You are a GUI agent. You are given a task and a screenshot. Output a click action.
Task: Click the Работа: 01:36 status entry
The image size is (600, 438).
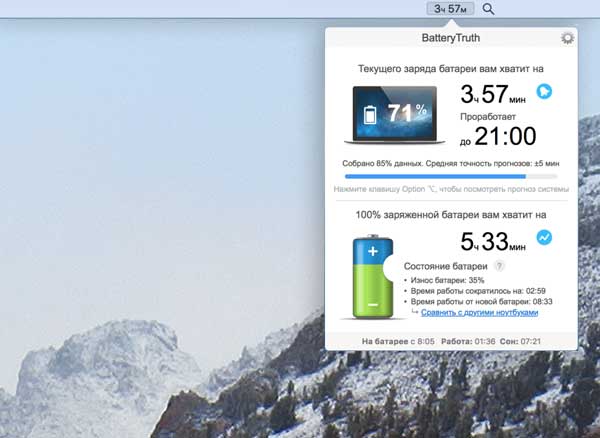[x=468, y=341]
